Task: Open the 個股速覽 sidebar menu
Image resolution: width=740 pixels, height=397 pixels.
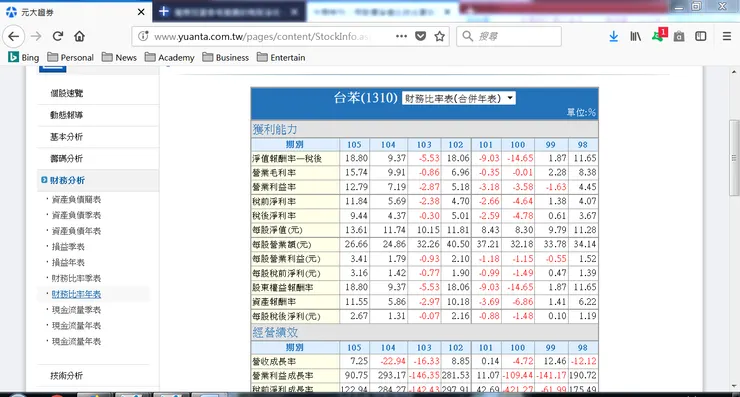Action: (x=67, y=93)
